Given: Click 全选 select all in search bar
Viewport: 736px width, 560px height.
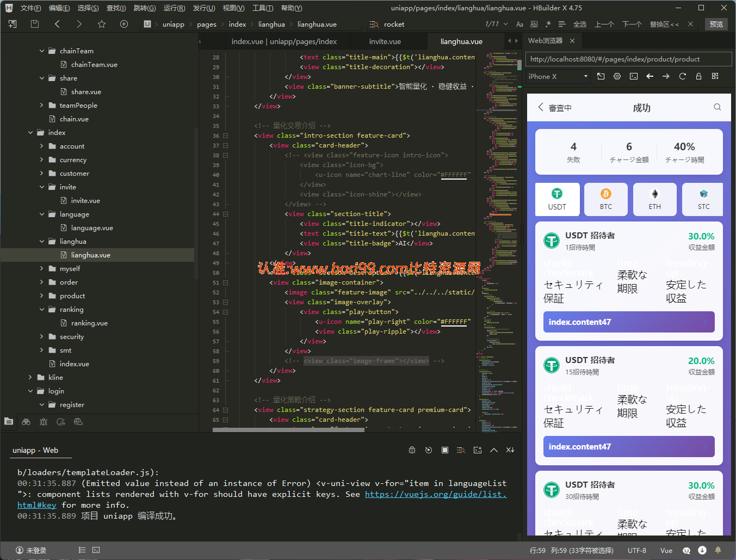Looking at the screenshot, I should pyautogui.click(x=580, y=24).
